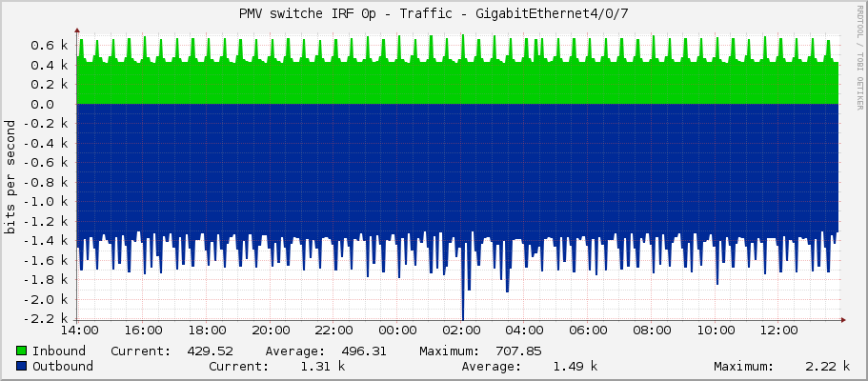Select the Inbound current value 429.52

(210, 351)
